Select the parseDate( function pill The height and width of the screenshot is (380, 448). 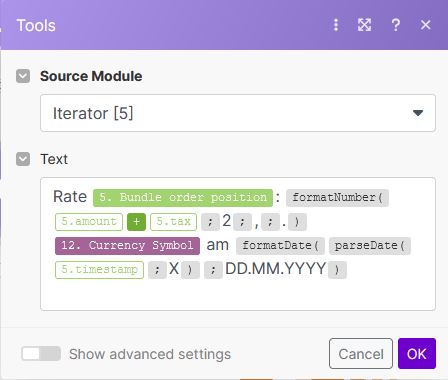point(370,246)
